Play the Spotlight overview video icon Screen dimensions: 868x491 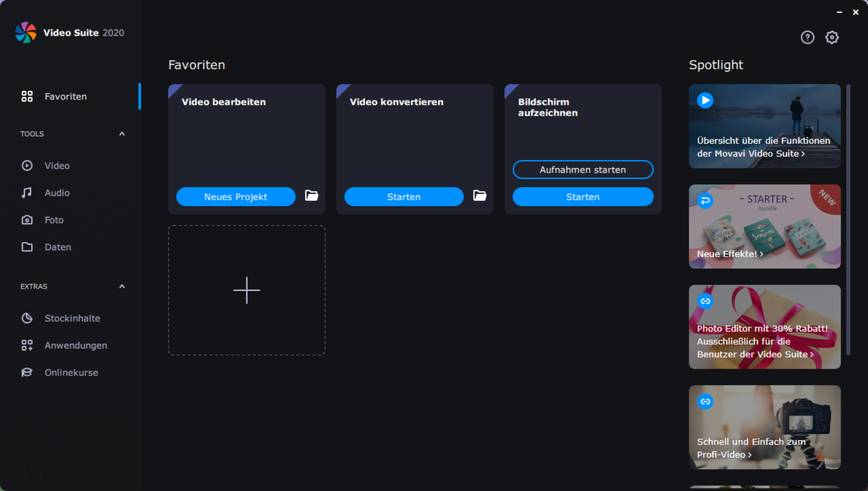pyautogui.click(x=705, y=100)
